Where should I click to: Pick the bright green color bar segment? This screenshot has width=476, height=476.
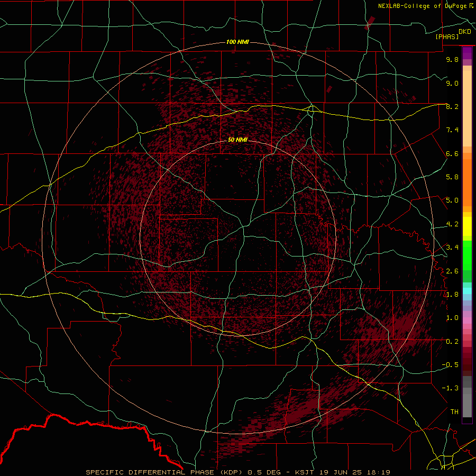tap(467, 255)
